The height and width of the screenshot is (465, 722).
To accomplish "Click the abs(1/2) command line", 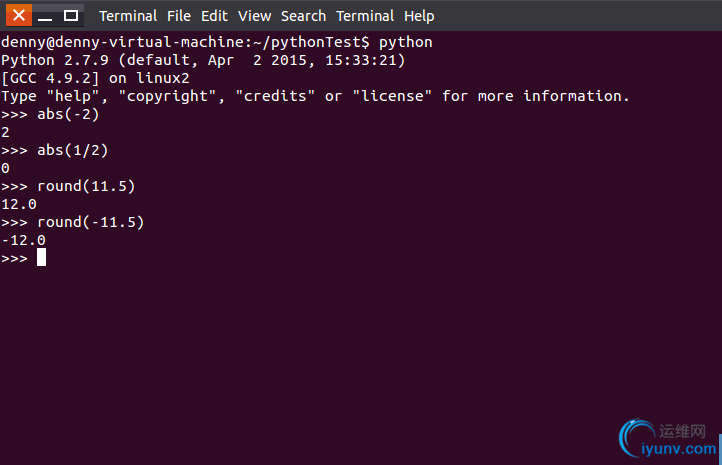I will click(54, 150).
